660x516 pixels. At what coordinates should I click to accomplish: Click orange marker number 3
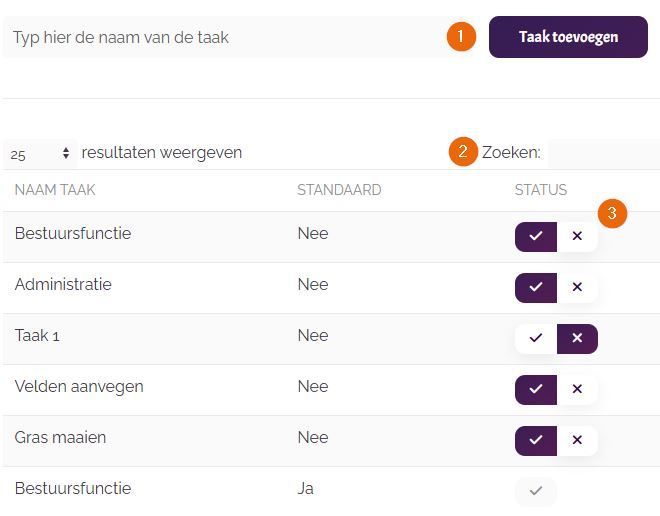(612, 213)
